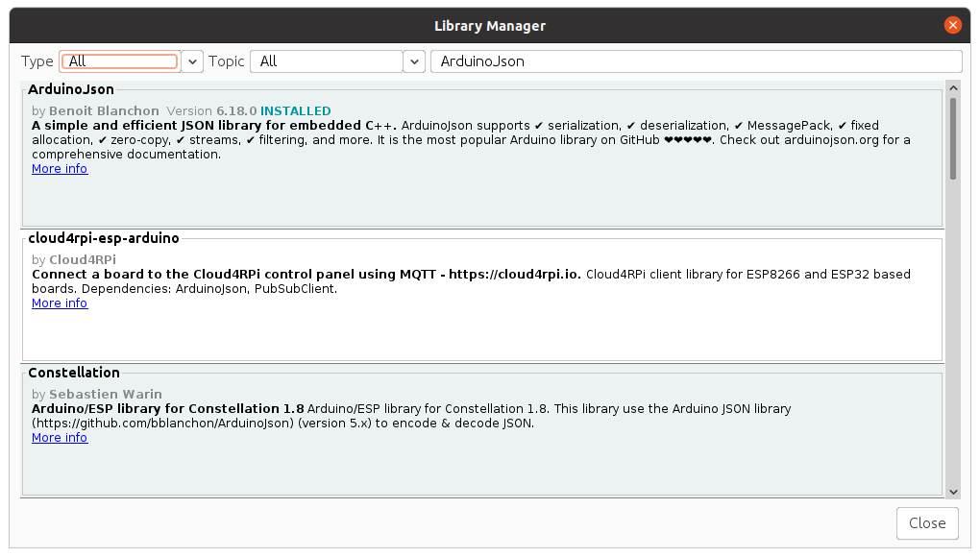Open the Topic dropdown arrow
This screenshot has width=980, height=557.
(414, 61)
